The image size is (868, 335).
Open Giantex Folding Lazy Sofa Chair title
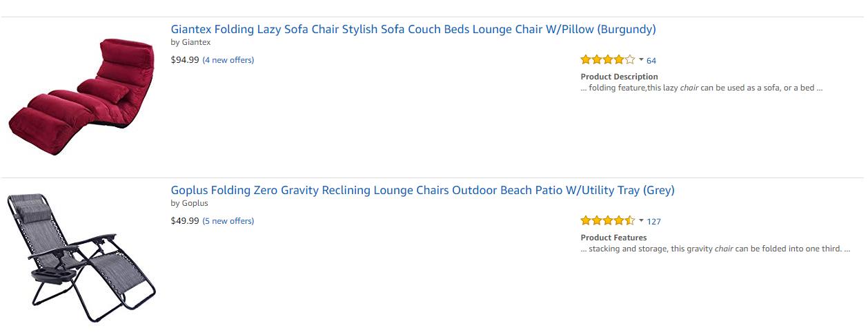coord(413,30)
